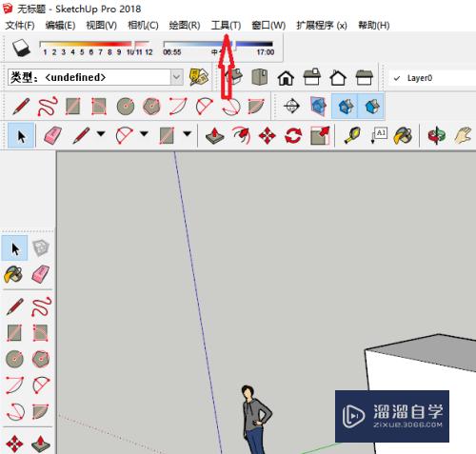This screenshot has width=476, height=454.
Task: Select the Orbit tool
Action: [x=437, y=136]
